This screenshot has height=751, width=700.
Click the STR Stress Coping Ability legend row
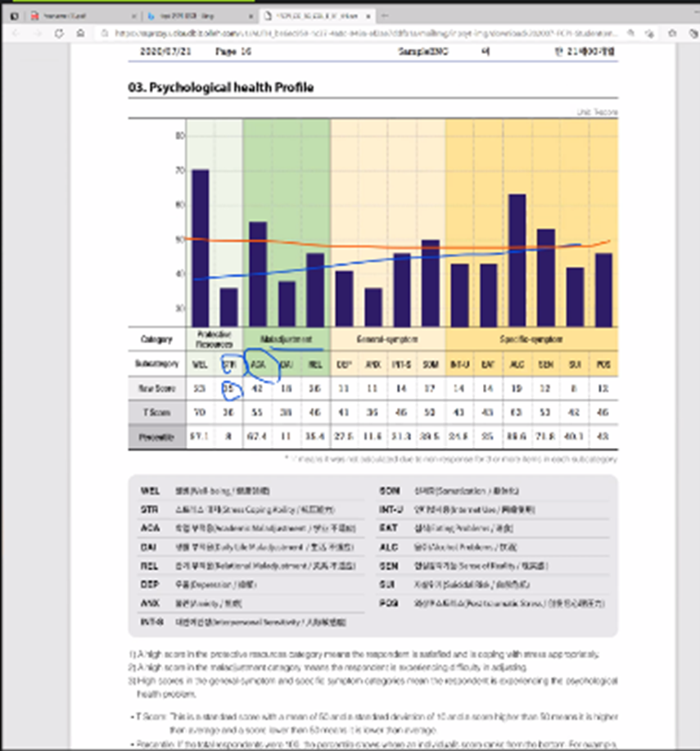tap(252, 509)
